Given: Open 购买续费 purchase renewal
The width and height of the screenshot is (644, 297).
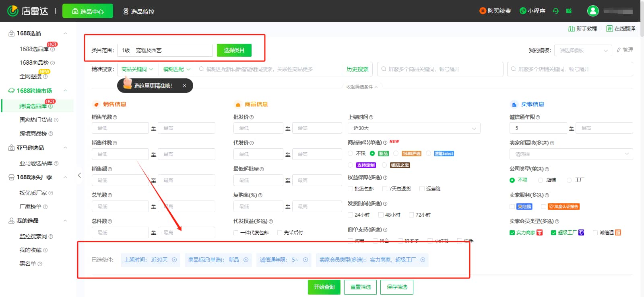Looking at the screenshot, I should pyautogui.click(x=495, y=11).
